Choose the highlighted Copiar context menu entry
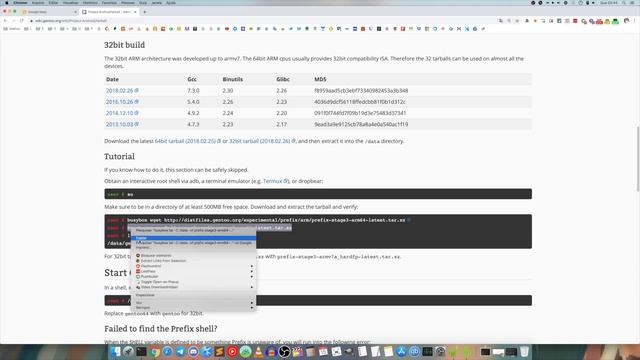The image size is (640, 360). click(193, 238)
